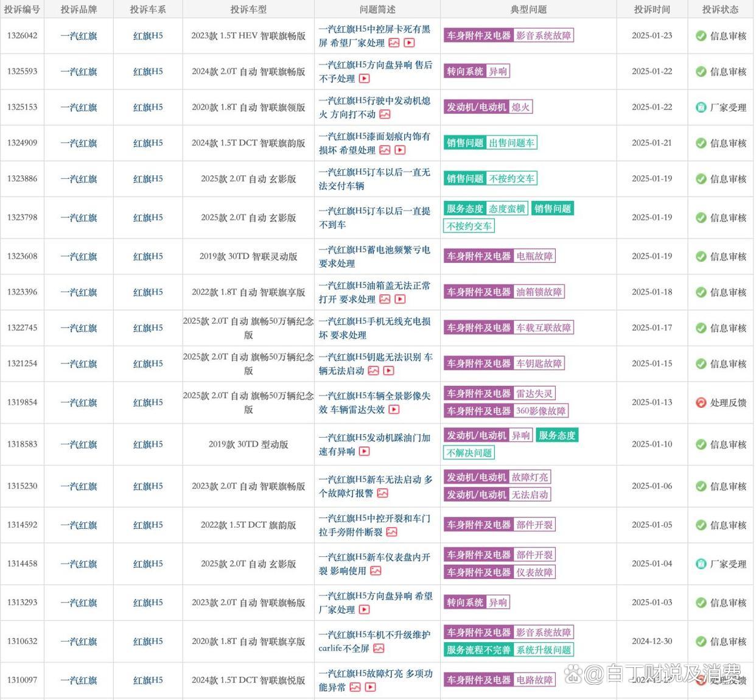Click the 不解决问题 tag in row 1318583
Viewport: 756px width, 700px height.
click(x=469, y=453)
